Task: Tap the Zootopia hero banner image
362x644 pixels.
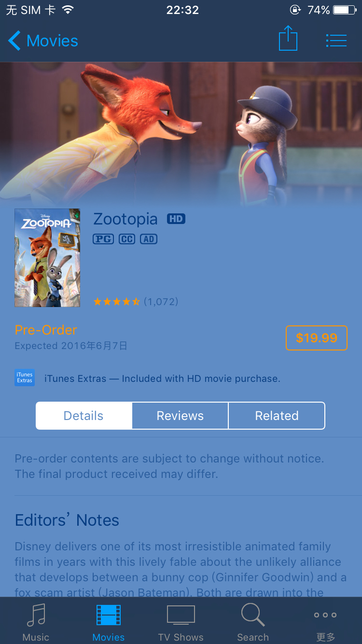Action: click(181, 133)
